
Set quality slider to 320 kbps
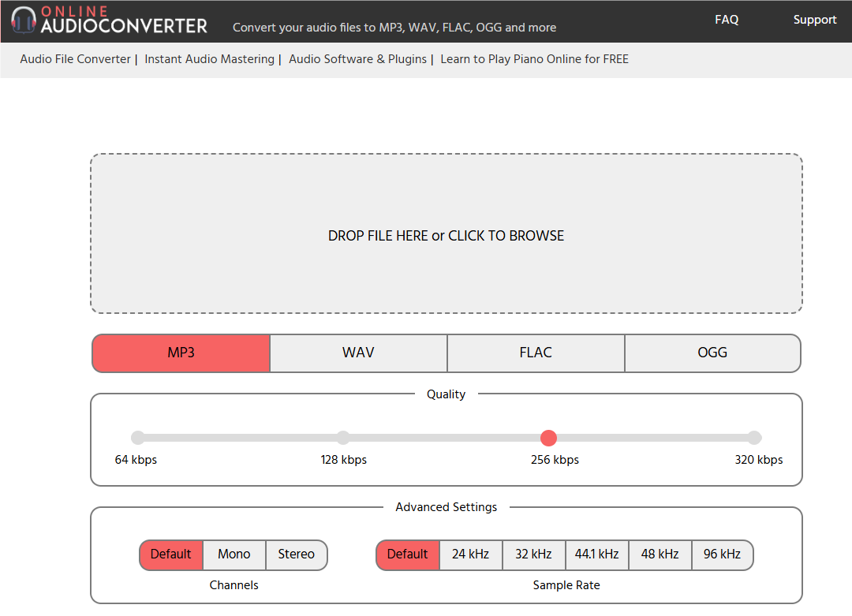(x=755, y=438)
